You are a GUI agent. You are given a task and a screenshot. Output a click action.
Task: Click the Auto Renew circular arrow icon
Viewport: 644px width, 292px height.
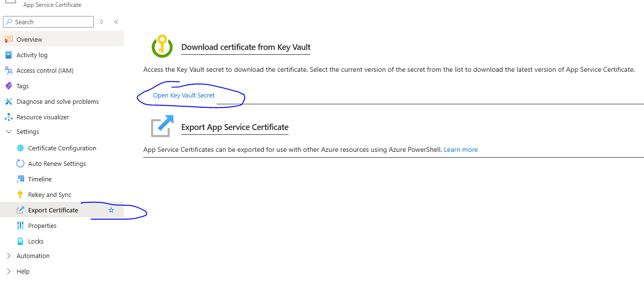[x=20, y=163]
